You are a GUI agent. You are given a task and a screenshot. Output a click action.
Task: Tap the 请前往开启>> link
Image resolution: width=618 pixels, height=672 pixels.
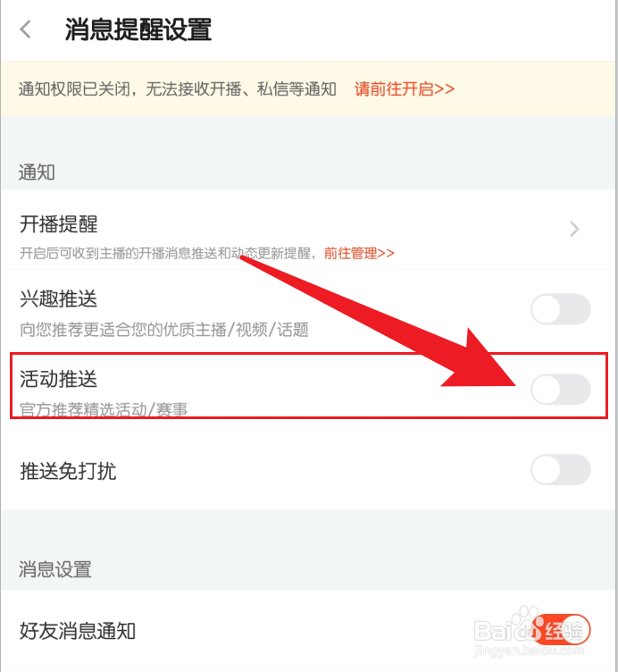(405, 88)
